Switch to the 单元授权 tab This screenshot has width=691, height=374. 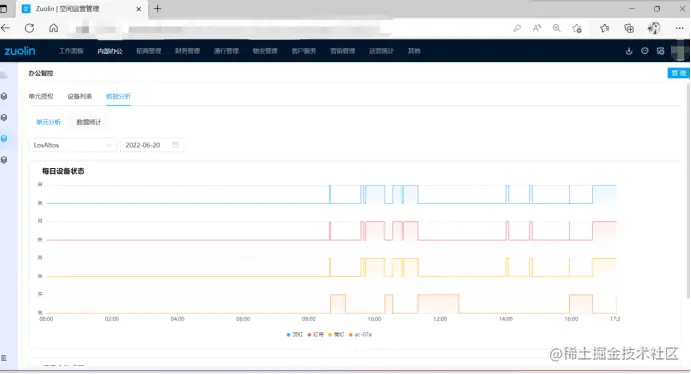(x=41, y=96)
